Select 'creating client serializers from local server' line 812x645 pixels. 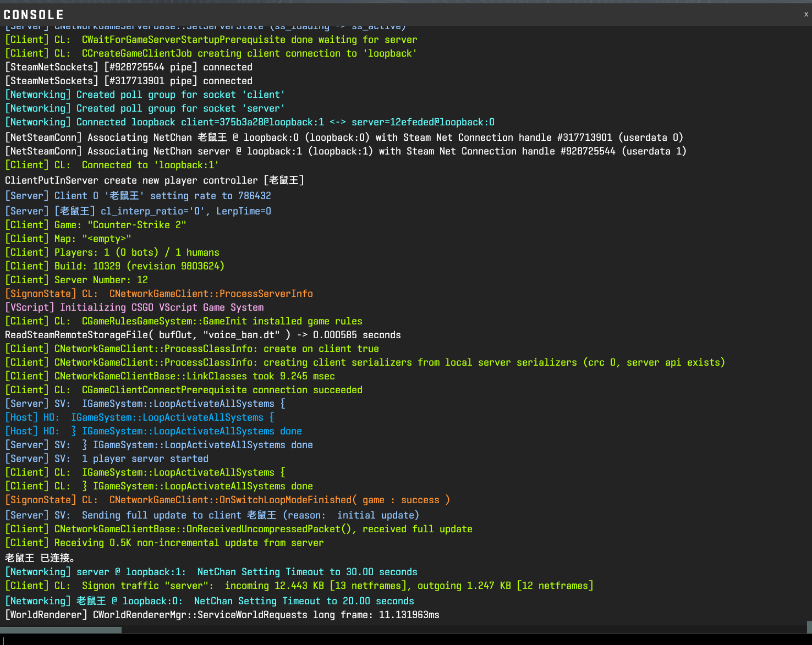pyautogui.click(x=365, y=362)
